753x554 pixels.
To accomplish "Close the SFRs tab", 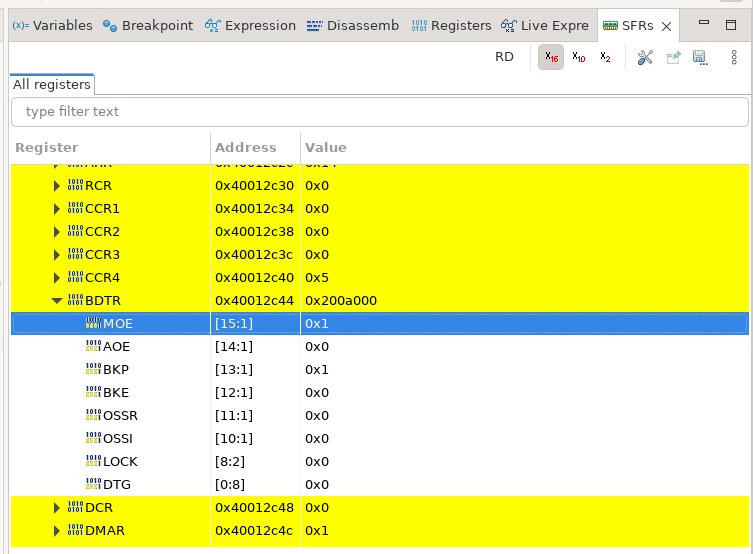I will coord(667,26).
